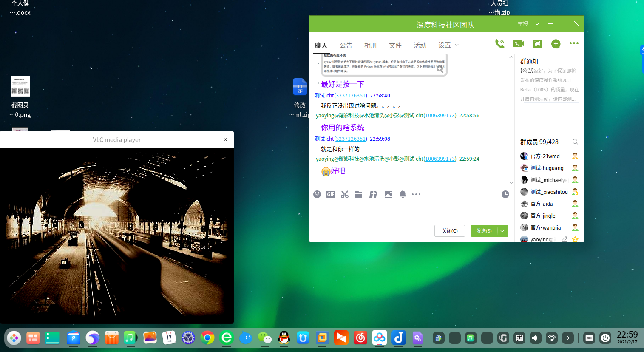Screen dimensions: 644x352
Task: Open QQ number link 1006399173 at 22:59:24
Action: [x=440, y=159]
